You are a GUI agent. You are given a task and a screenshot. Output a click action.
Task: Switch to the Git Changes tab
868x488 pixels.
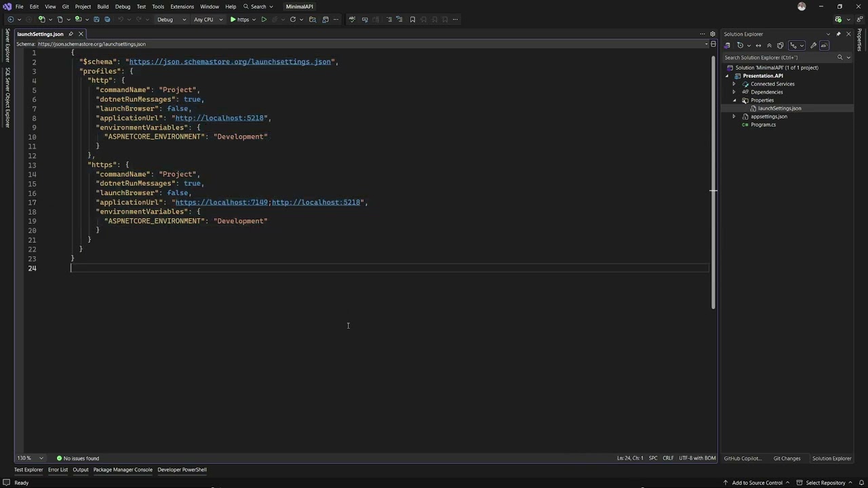pyautogui.click(x=787, y=458)
